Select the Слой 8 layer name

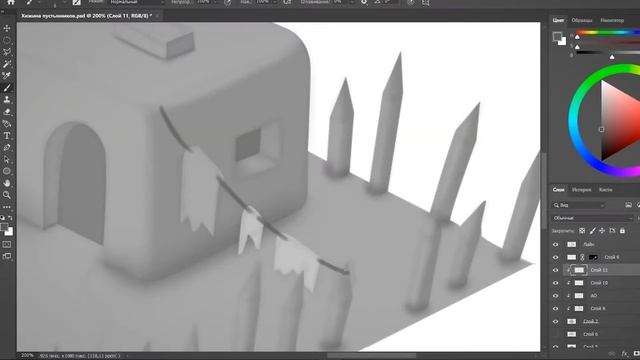tap(598, 309)
